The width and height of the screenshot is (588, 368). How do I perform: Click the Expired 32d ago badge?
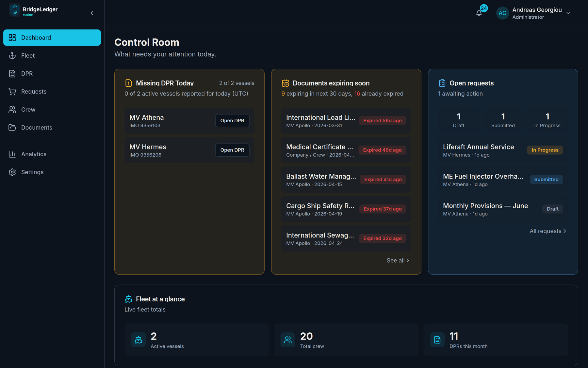pos(383,238)
